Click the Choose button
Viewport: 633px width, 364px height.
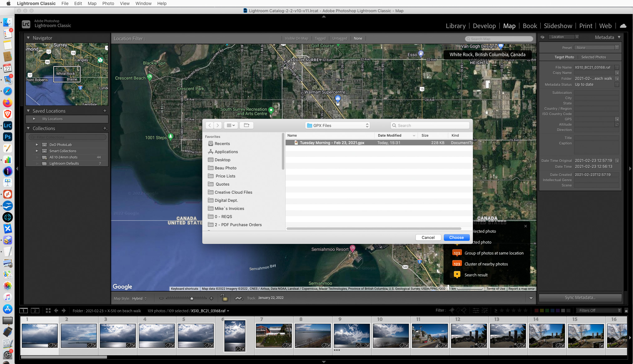[x=456, y=237]
